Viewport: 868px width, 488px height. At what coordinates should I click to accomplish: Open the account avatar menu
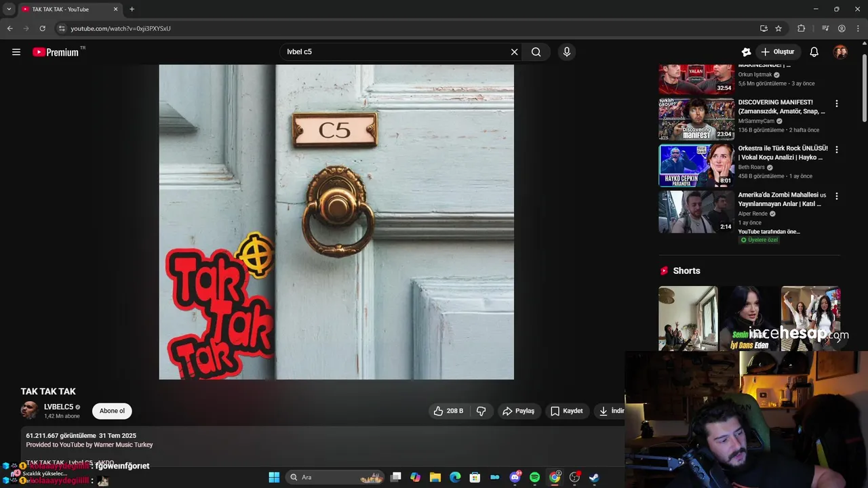[x=840, y=52]
